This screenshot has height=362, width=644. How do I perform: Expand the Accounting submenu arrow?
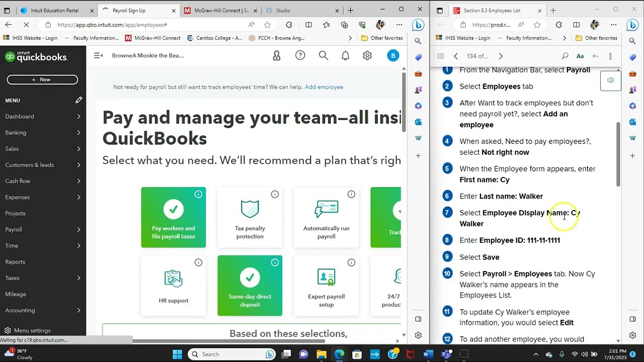coord(78,310)
